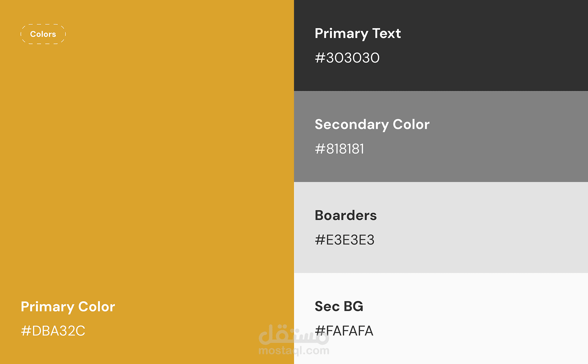Select the #DBA32C hex code
The width and height of the screenshot is (588, 364).
[53, 331]
